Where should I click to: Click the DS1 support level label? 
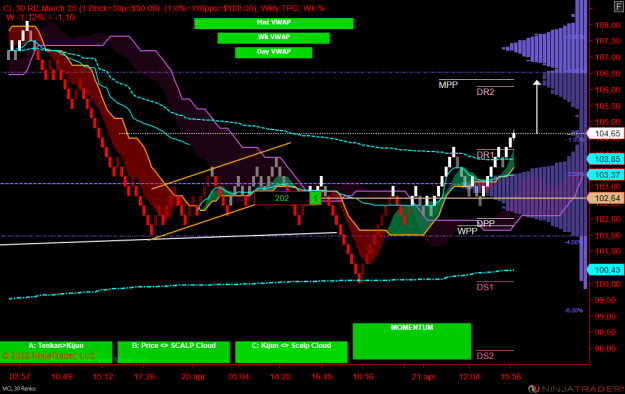(x=485, y=287)
